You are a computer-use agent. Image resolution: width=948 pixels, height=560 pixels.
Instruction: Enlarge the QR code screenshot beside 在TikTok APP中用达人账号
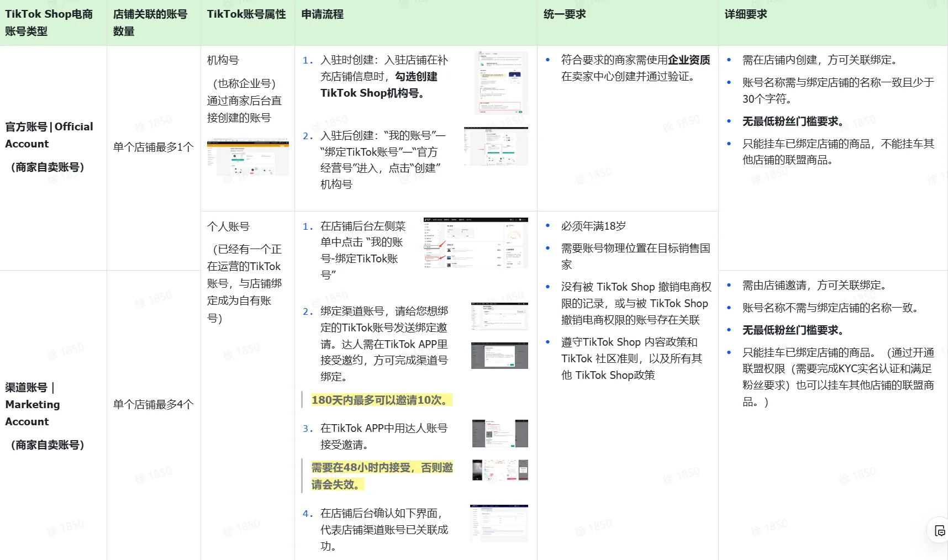[500, 434]
